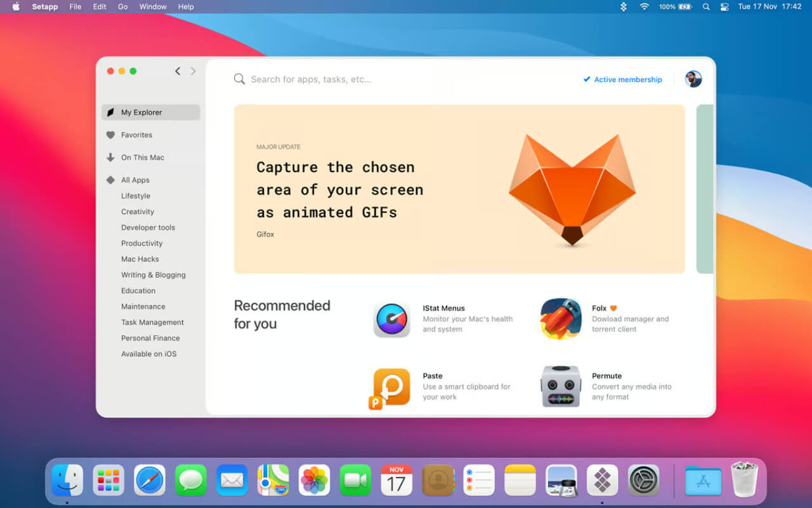
Task: Open the Applications folder in the Dock
Action: (703, 480)
